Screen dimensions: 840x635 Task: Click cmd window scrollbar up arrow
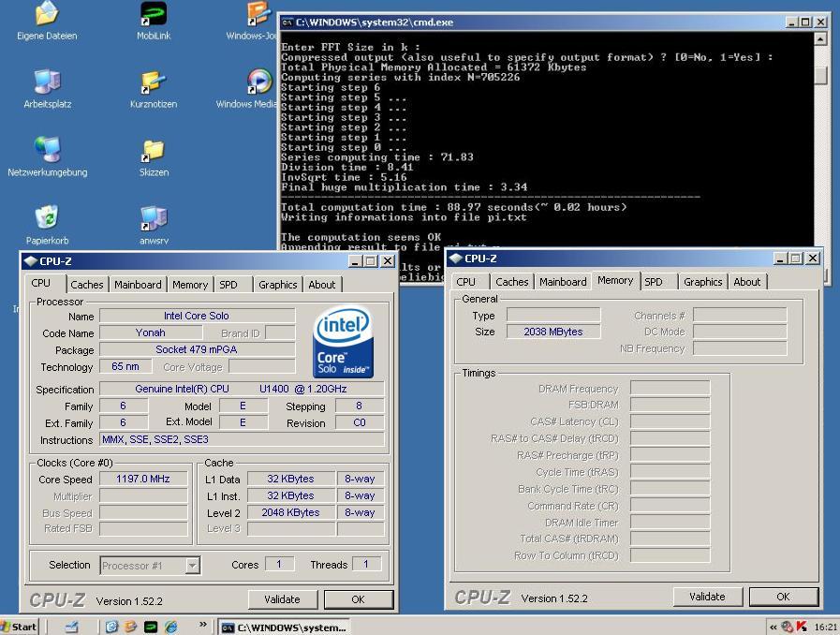tap(820, 38)
